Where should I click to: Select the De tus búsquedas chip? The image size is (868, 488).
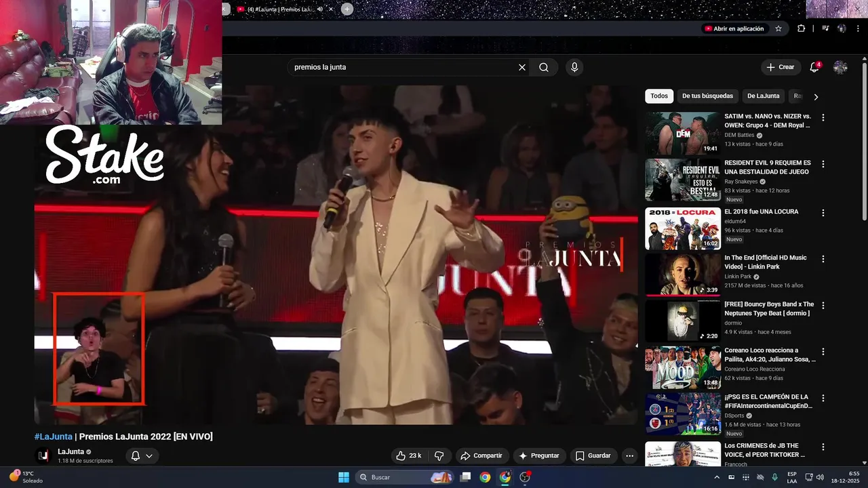[707, 96]
